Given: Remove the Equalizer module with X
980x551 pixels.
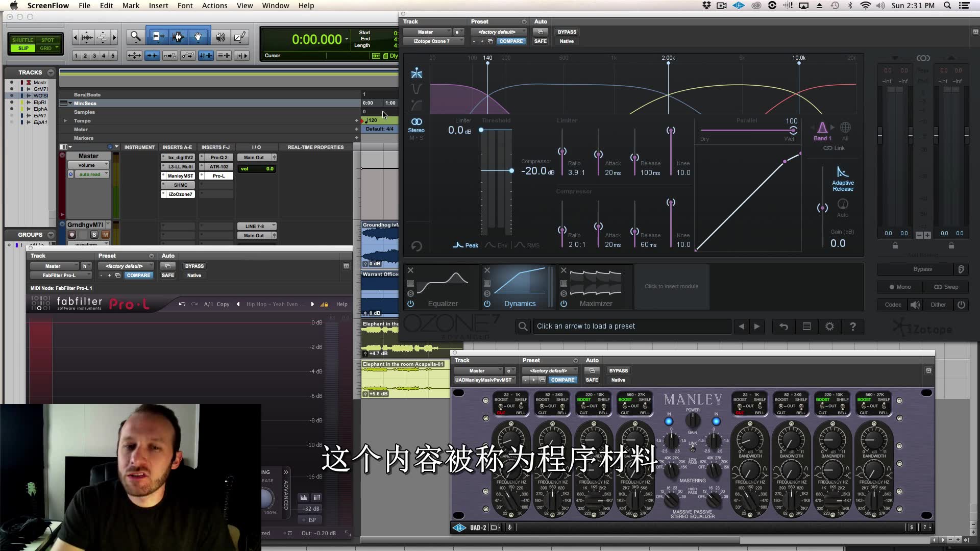Looking at the screenshot, I should point(410,270).
